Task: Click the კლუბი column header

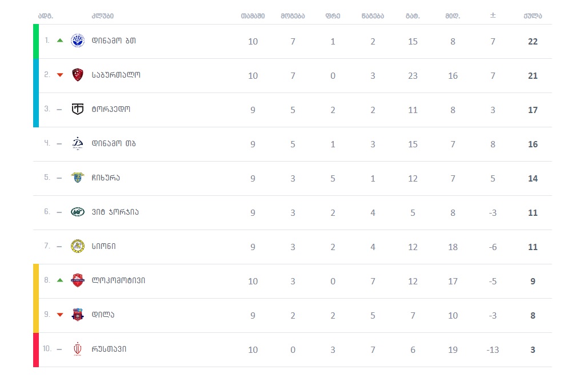Action: (103, 16)
